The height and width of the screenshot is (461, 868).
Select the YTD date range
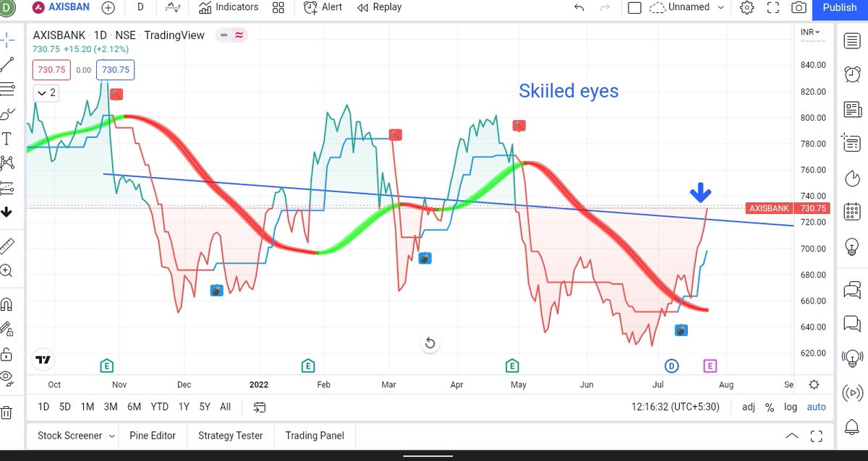[159, 407]
